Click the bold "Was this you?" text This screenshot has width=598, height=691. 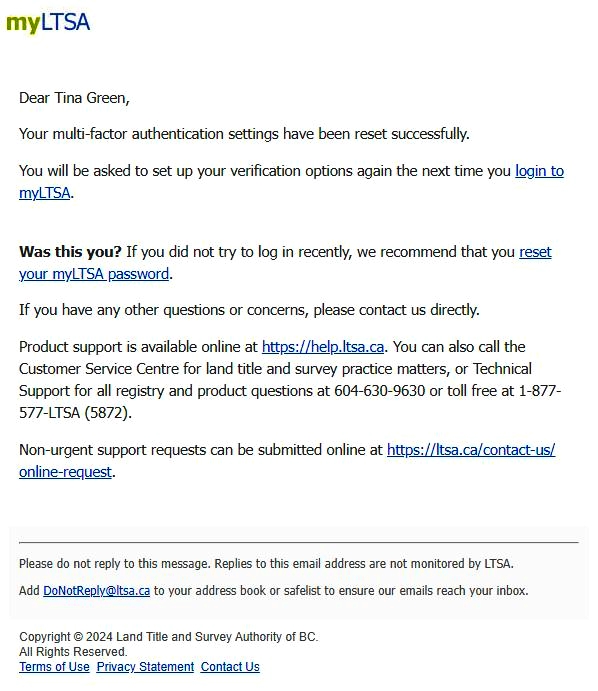[70, 252]
